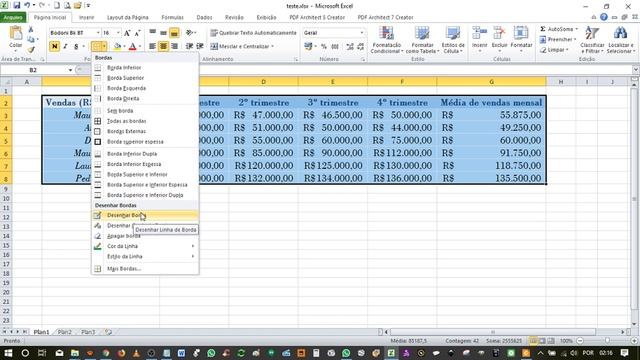Open Estilos de Célula
The image size is (640, 360).
pyautogui.click(x=453, y=40)
